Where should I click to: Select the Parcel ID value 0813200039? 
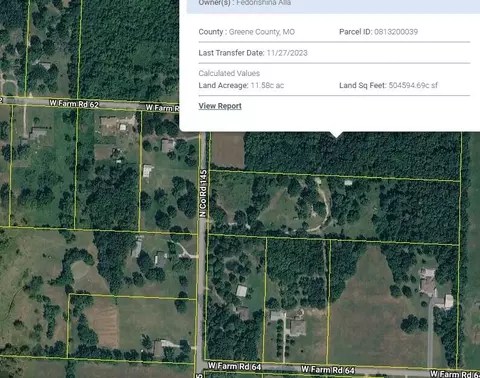[396, 32]
